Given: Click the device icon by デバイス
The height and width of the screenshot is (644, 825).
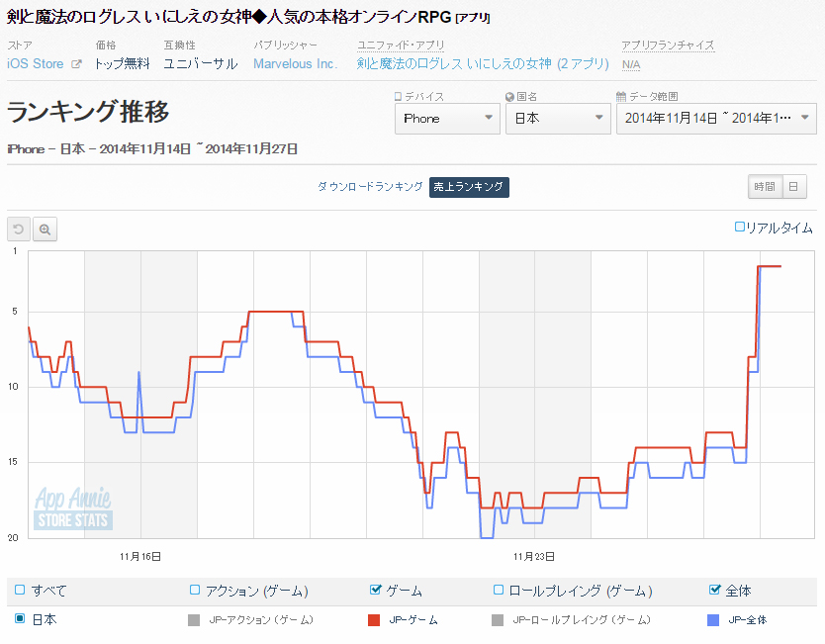Looking at the screenshot, I should click(x=398, y=96).
